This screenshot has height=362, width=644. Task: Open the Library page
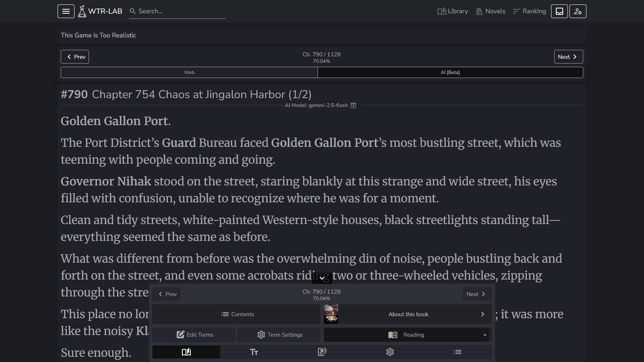click(453, 11)
